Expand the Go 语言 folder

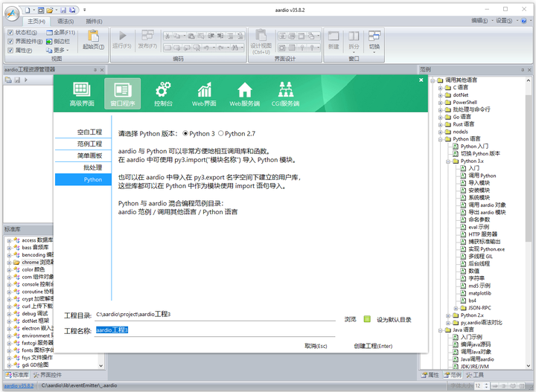(440, 117)
